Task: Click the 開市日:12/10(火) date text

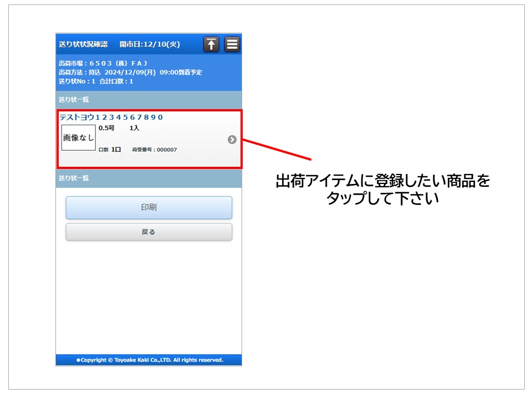Action: pos(150,44)
